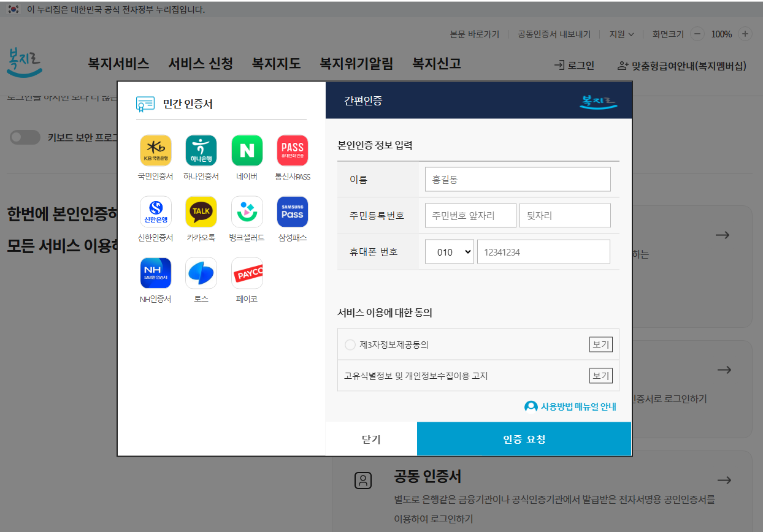Click 공동인증서 내보내기 link
The height and width of the screenshot is (532, 763).
coord(554,34)
